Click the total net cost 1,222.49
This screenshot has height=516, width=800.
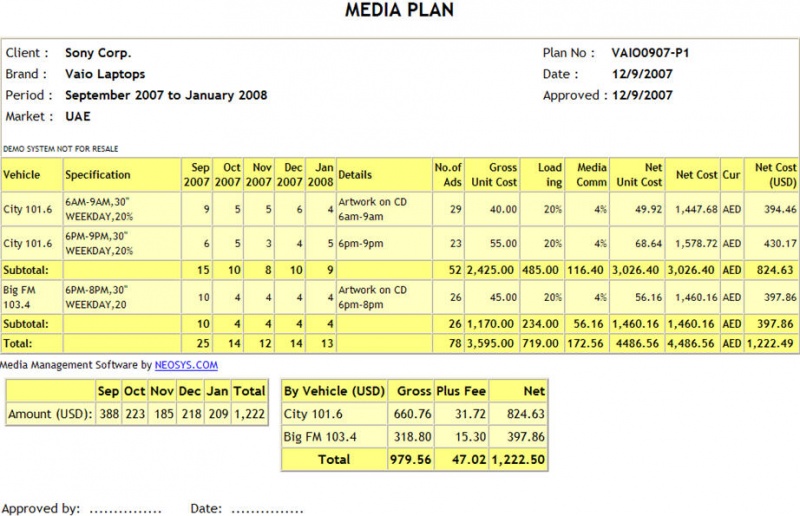click(770, 343)
